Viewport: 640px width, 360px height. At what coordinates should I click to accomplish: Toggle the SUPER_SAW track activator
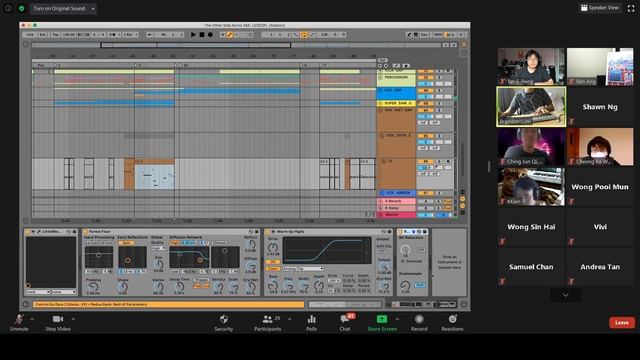[425, 104]
